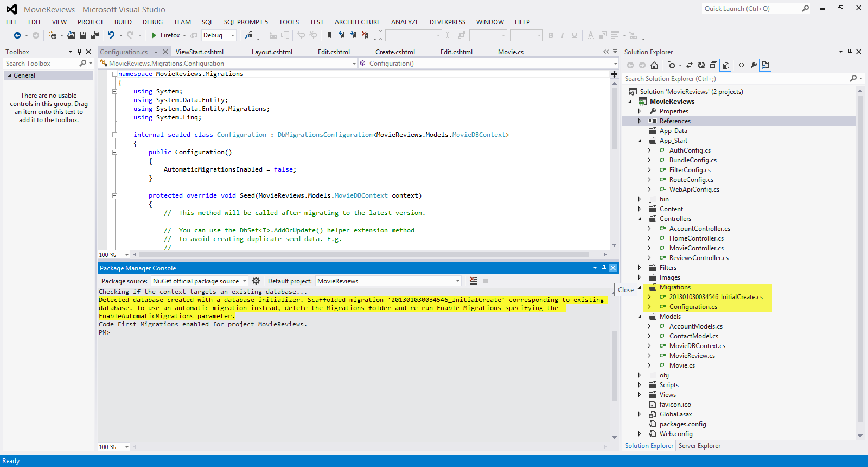Click the Find in Files toolbar icon
The height and width of the screenshot is (467, 868).
[x=249, y=35]
